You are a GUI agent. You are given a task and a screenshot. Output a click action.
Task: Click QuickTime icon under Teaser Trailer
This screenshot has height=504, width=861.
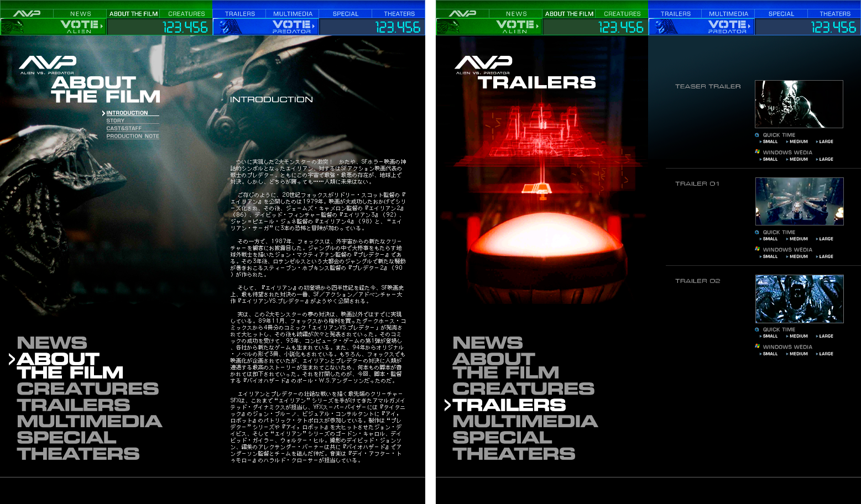(757, 135)
